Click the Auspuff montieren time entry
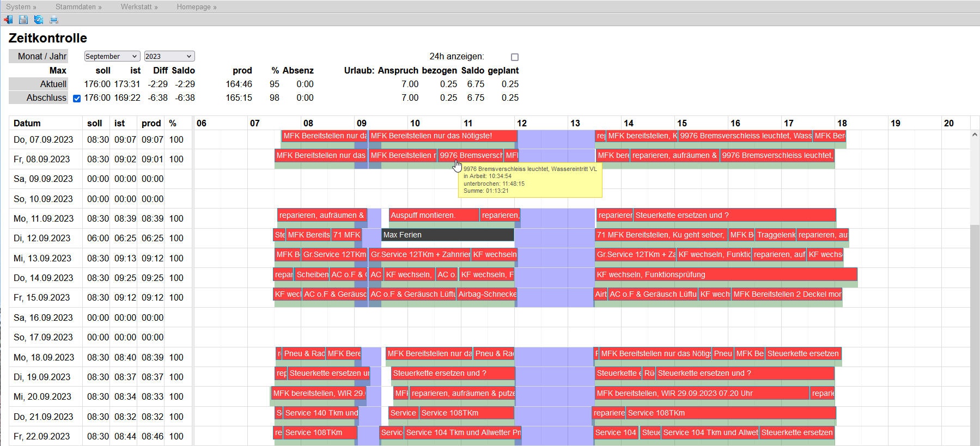The height and width of the screenshot is (446, 980). click(x=434, y=215)
